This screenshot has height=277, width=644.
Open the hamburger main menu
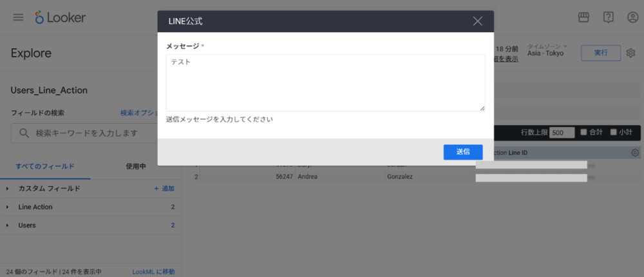tap(18, 17)
